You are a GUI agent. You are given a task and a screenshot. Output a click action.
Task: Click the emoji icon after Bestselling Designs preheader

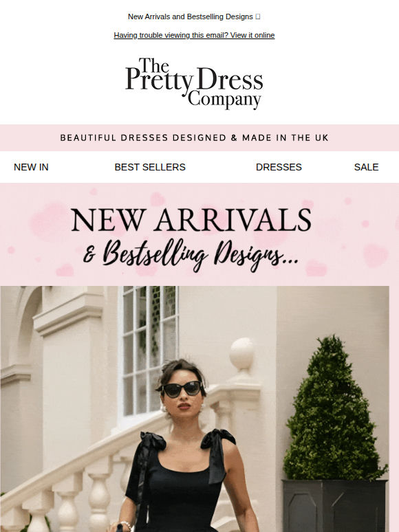[257, 16]
